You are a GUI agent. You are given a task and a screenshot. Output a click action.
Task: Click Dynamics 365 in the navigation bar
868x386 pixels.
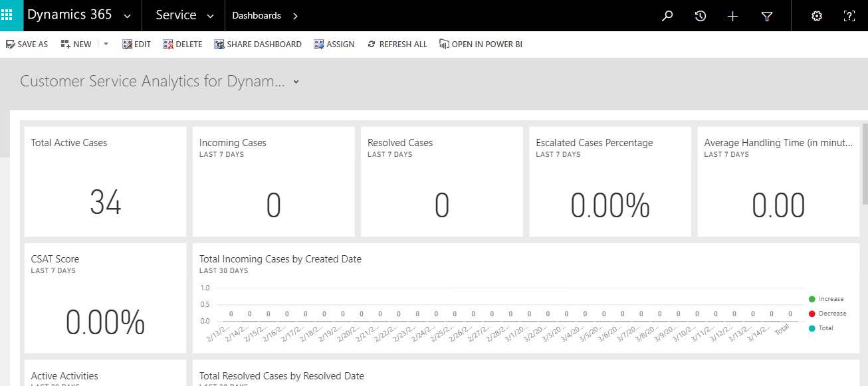(x=70, y=15)
